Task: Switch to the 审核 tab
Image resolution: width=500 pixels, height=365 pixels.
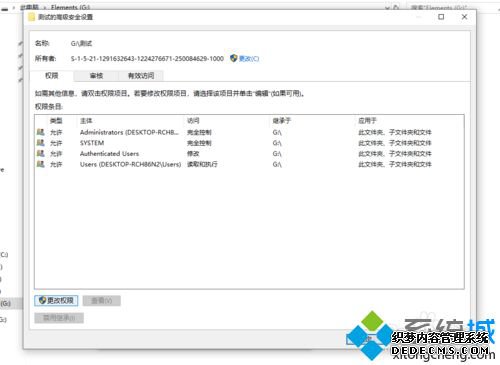Action: (x=96, y=76)
